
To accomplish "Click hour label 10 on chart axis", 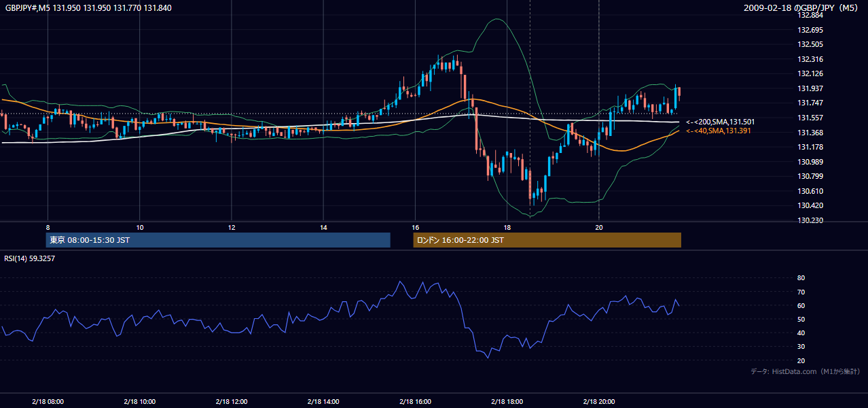I will coord(139,227).
